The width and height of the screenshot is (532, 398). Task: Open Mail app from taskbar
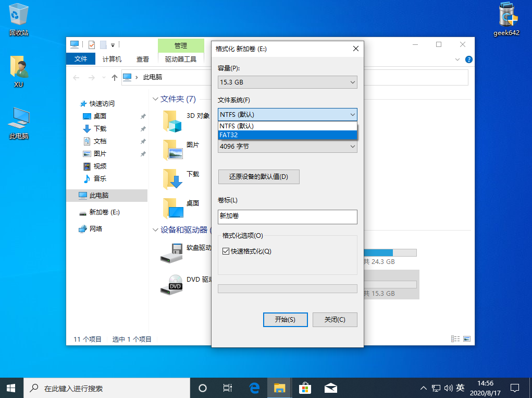click(330, 388)
